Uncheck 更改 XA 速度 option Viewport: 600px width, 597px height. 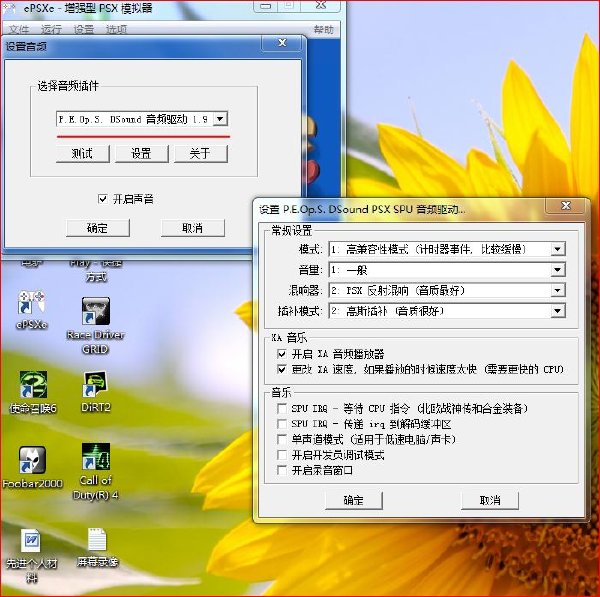[282, 369]
